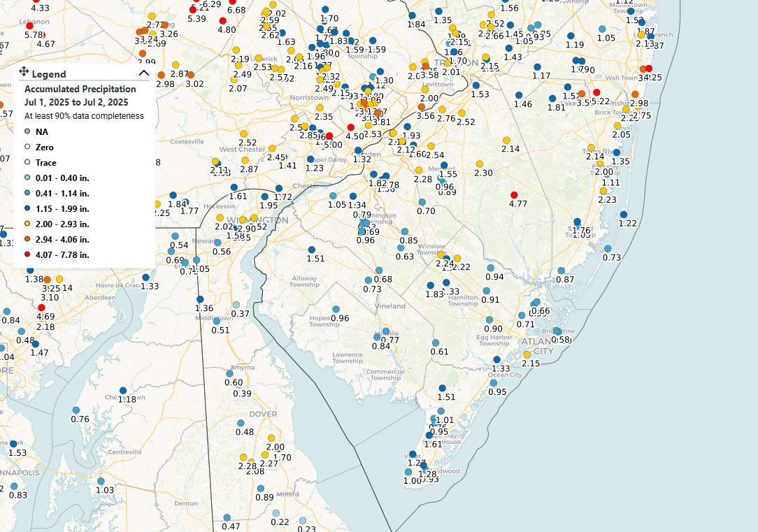The image size is (758, 532).
Task: Grab the Legend move handle icon
Action: click(23, 73)
